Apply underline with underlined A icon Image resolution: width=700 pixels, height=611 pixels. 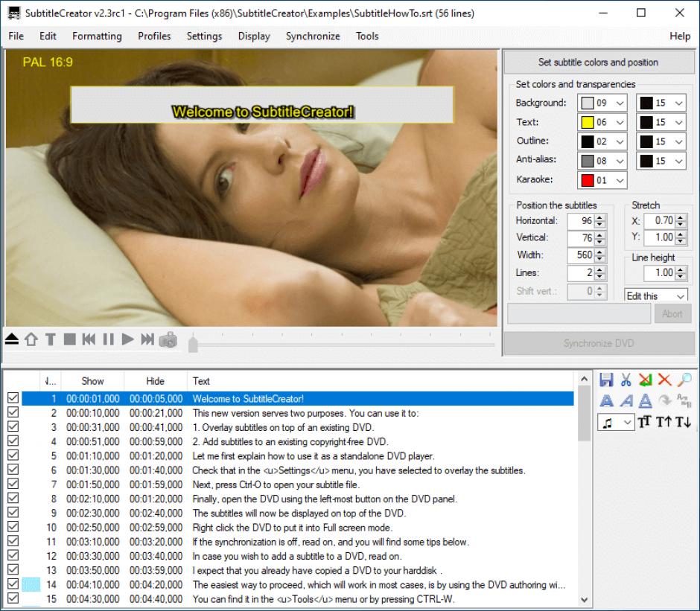pyautogui.click(x=645, y=401)
